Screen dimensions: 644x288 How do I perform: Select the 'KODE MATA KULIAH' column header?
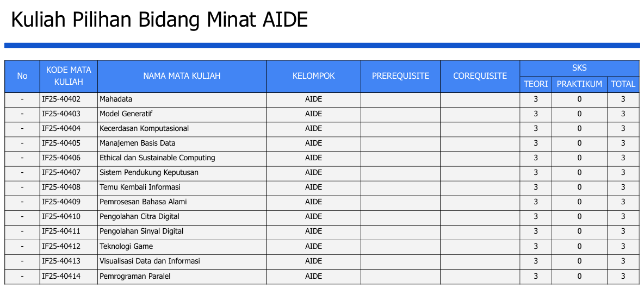69,76
